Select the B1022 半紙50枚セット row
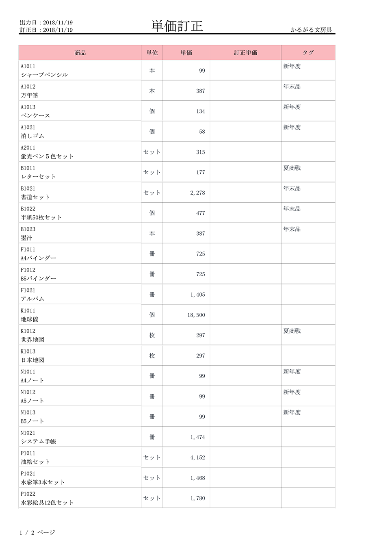 (x=177, y=213)
